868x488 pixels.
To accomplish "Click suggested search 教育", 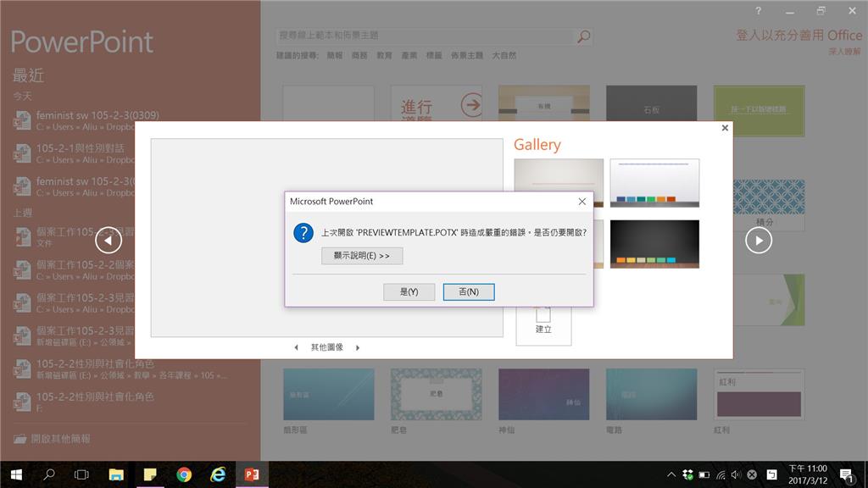I will (384, 55).
